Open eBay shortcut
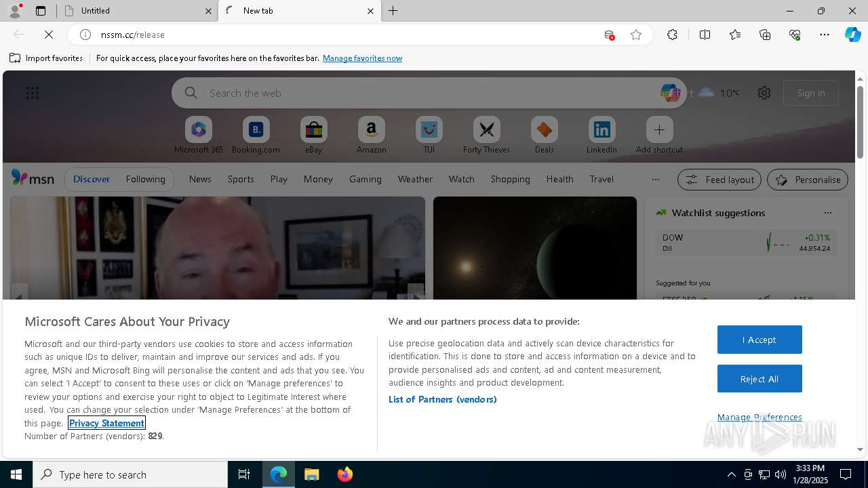This screenshot has width=868, height=488. pyautogui.click(x=314, y=136)
